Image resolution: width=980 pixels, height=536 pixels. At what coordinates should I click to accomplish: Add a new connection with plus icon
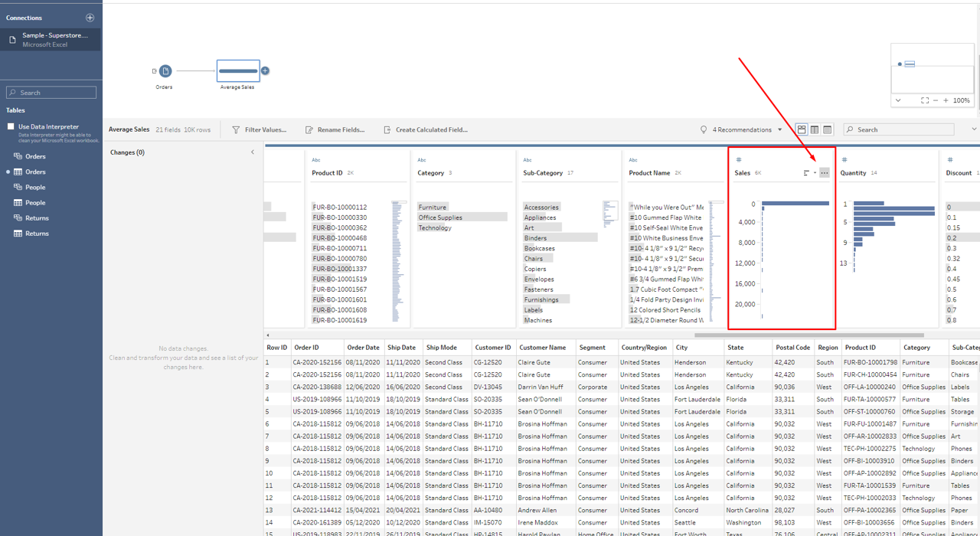pyautogui.click(x=90, y=18)
